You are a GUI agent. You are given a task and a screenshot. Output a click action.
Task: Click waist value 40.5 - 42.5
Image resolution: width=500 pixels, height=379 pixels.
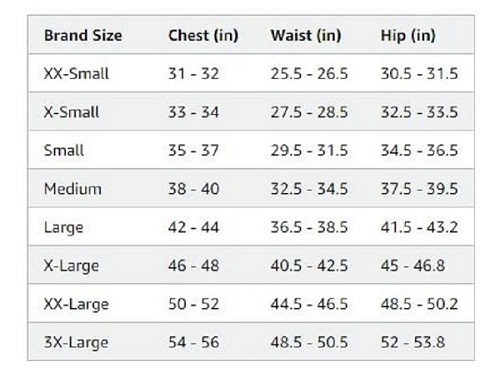(309, 265)
